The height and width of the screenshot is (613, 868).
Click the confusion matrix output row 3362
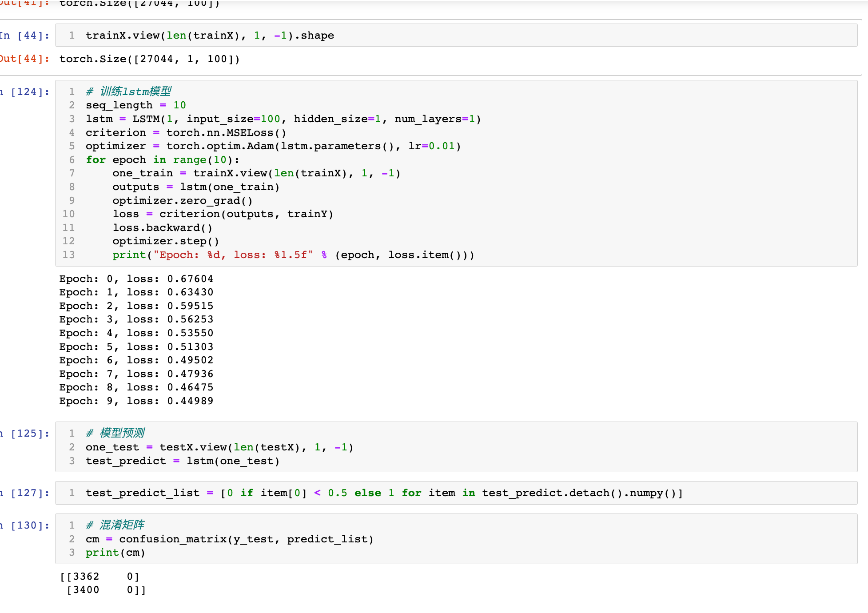click(x=100, y=577)
